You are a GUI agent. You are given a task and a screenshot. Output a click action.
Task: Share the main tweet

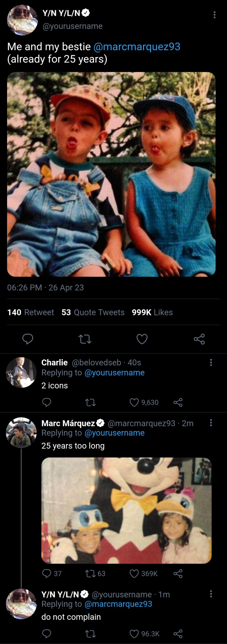199,339
